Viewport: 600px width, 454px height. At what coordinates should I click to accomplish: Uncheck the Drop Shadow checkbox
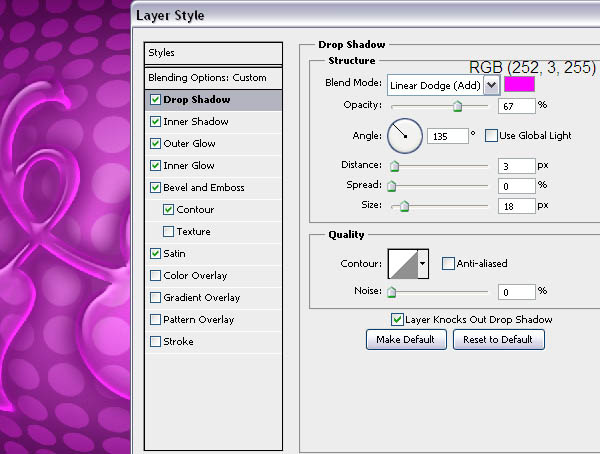click(x=155, y=100)
